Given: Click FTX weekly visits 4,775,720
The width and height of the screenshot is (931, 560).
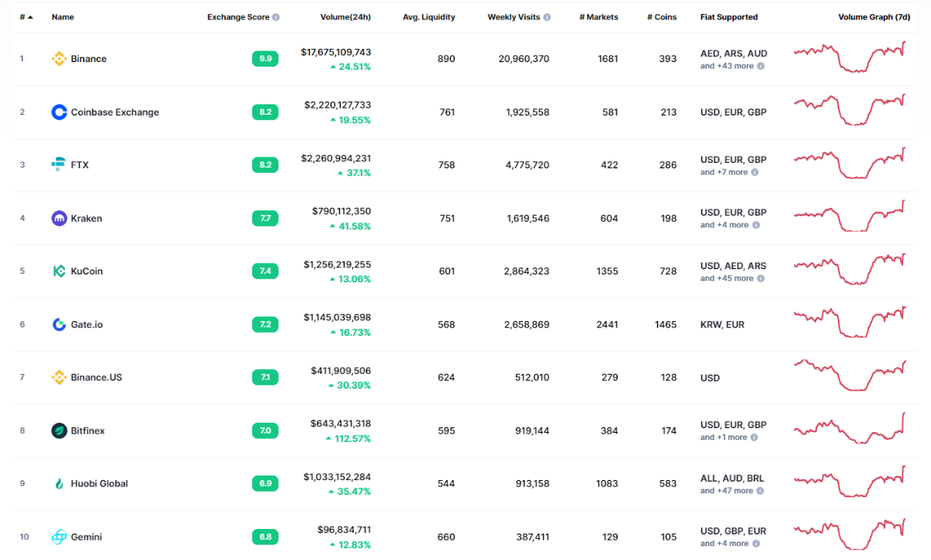Looking at the screenshot, I should point(527,165).
